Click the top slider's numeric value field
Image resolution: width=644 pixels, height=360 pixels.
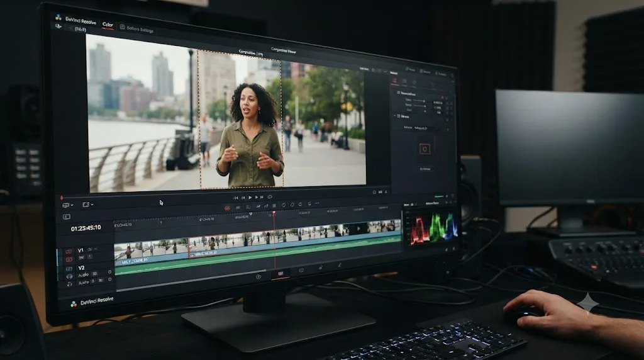coord(438,103)
